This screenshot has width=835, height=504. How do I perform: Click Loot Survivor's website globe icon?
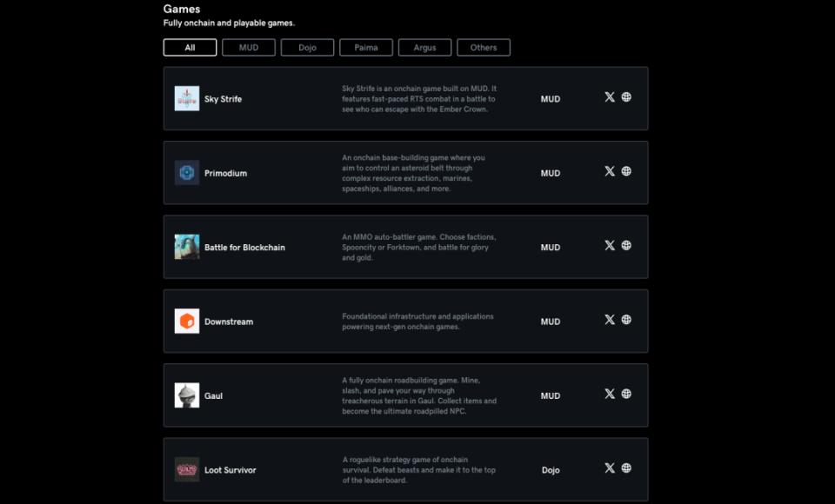point(626,468)
